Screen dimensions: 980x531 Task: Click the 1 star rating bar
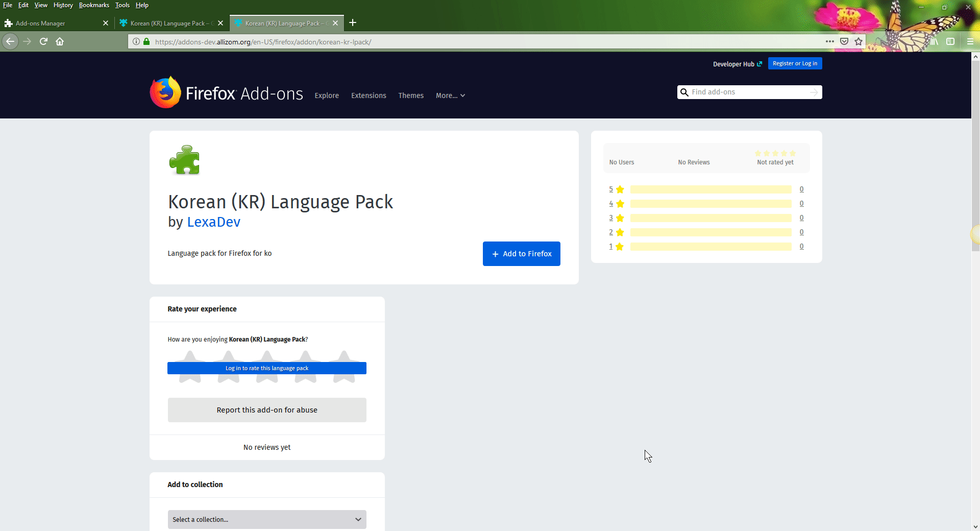point(711,247)
